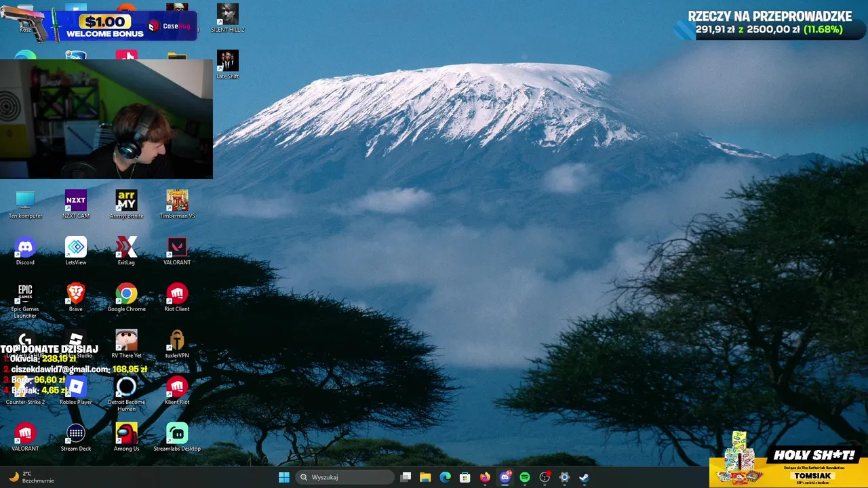Open the Settings gear on the taskbar
The width and height of the screenshot is (868, 488).
[x=564, y=477]
